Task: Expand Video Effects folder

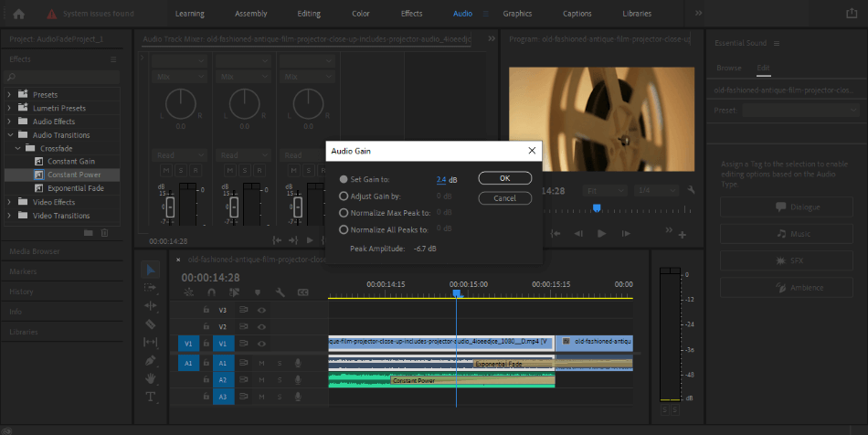Action: click(9, 202)
